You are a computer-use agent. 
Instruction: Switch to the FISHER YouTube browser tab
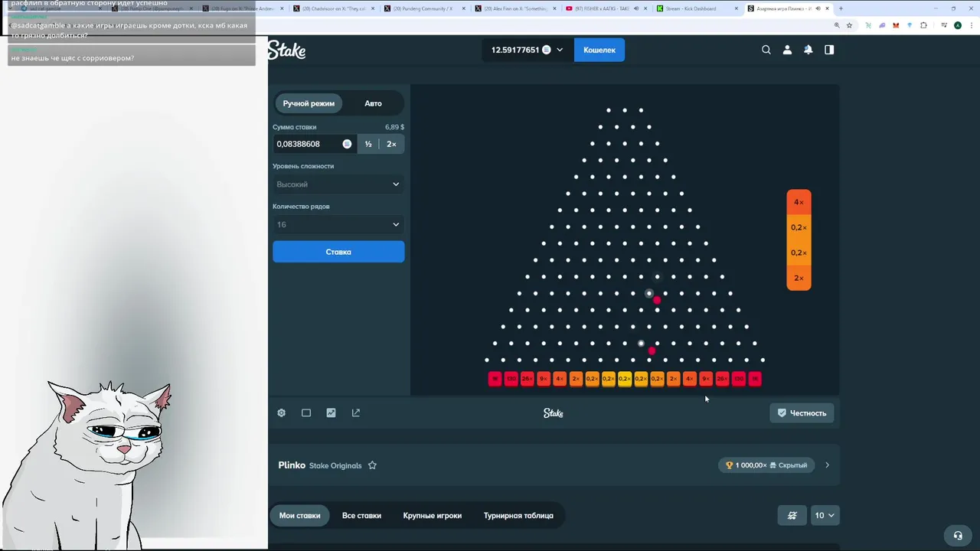605,8
